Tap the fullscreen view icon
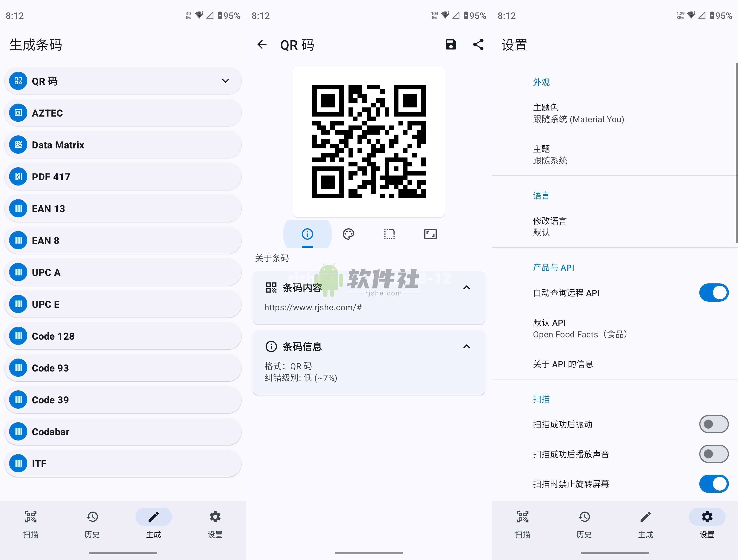 [430, 234]
